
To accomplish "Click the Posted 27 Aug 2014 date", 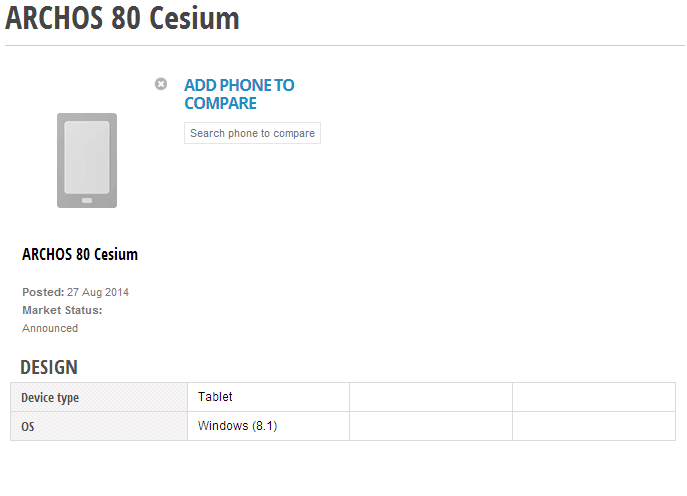I will [75, 292].
